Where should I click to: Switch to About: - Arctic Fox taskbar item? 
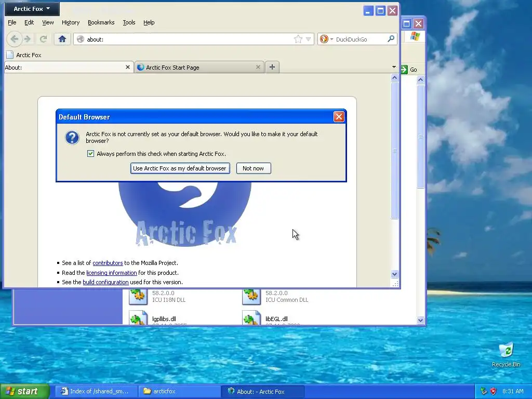click(263, 391)
